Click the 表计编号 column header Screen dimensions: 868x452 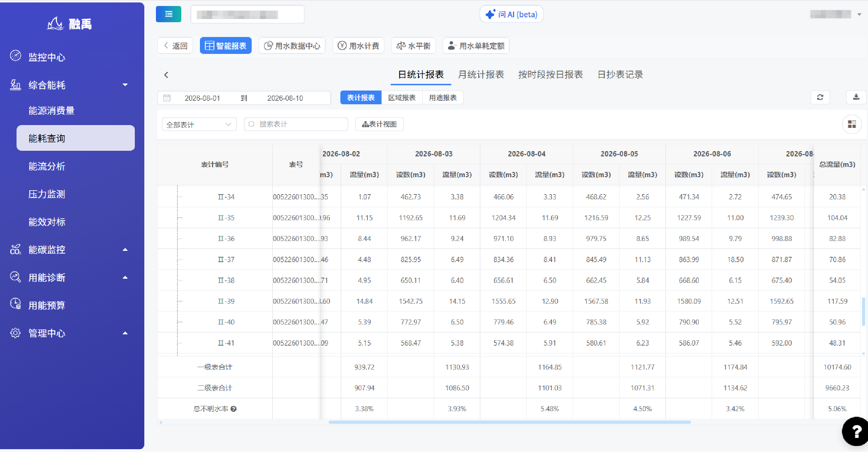(215, 165)
